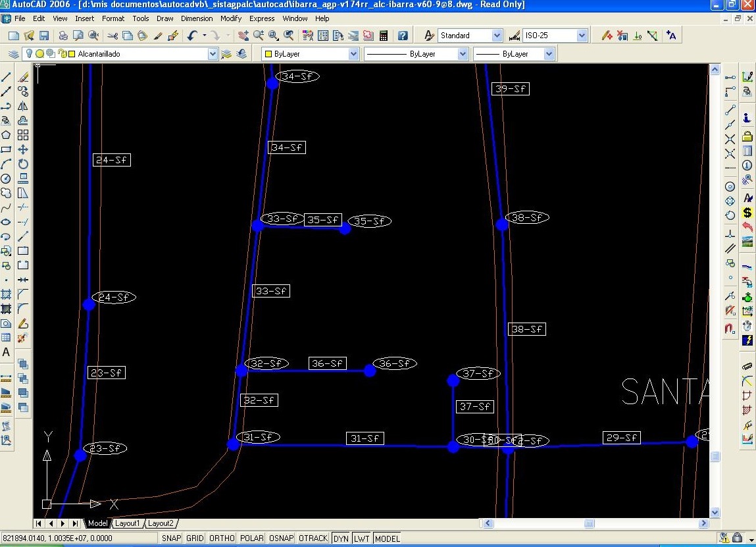Open the Modify menu
The width and height of the screenshot is (756, 547).
231,18
